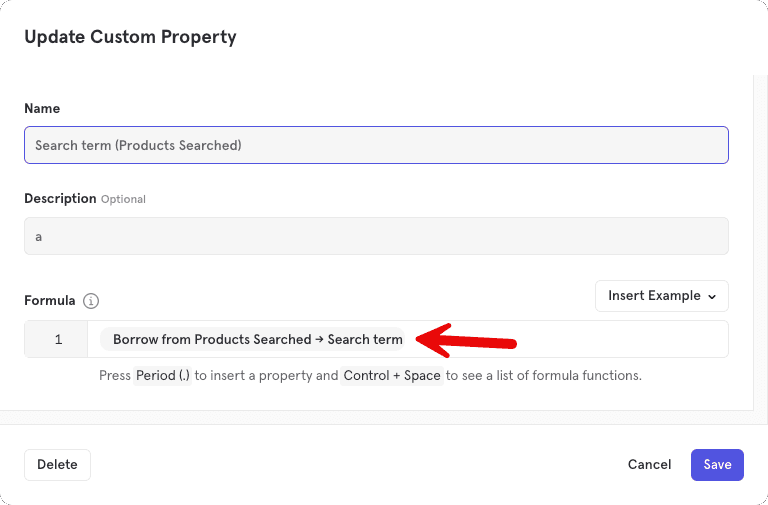Click into the Description text field

click(376, 236)
